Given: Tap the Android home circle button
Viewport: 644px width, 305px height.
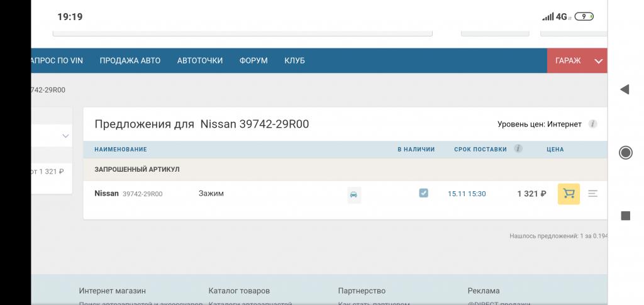Looking at the screenshot, I should point(626,153).
